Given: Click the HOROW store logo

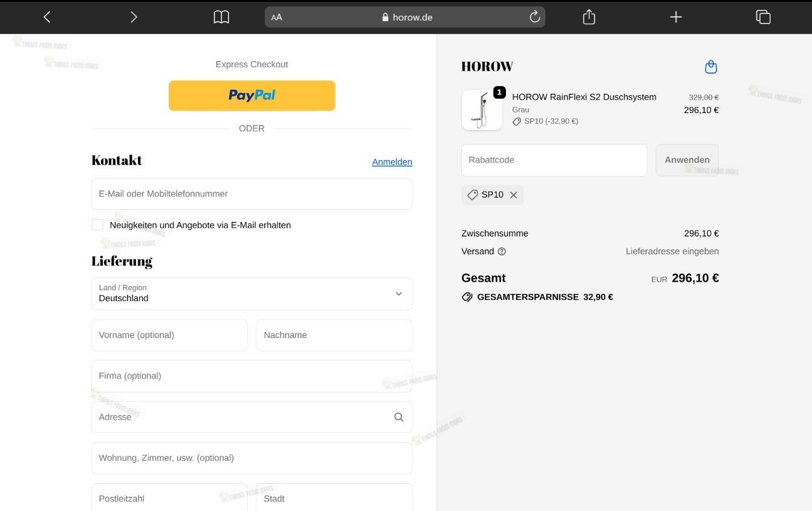Looking at the screenshot, I should [487, 67].
